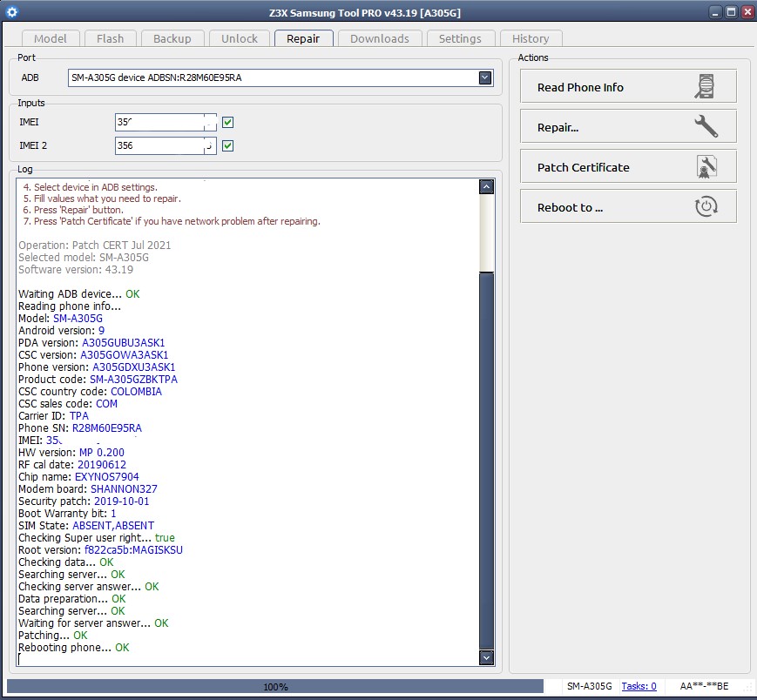This screenshot has width=757, height=700.
Task: Click the Patch Certificate document icon
Action: [706, 167]
